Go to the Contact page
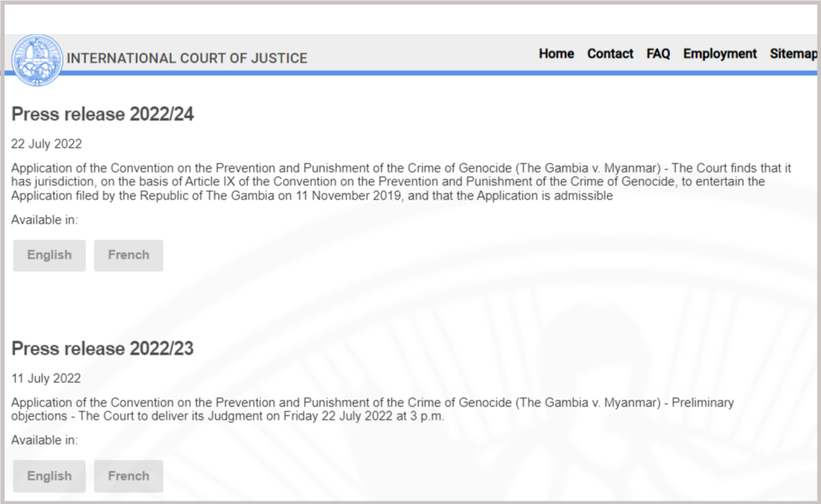Viewport: 821px width, 504px height. click(610, 53)
